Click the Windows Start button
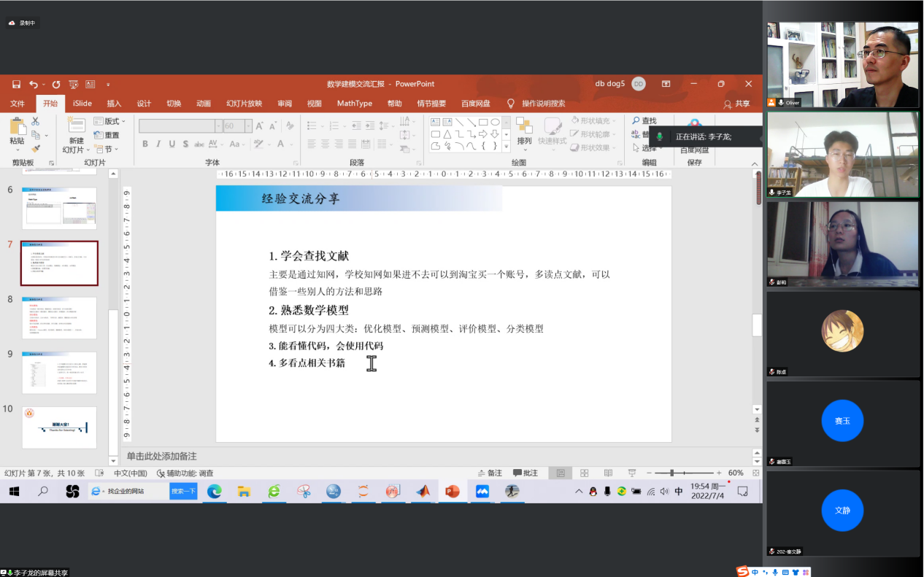Screen dimensions: 924x577 click(x=14, y=492)
